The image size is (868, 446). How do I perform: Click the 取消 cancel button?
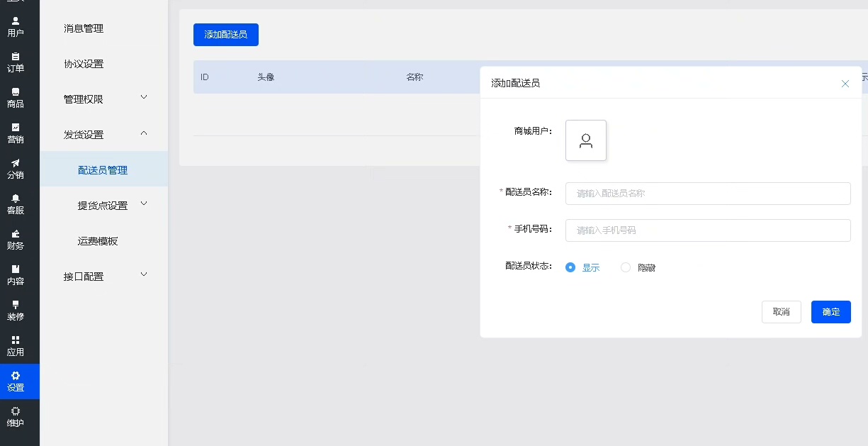tap(781, 312)
